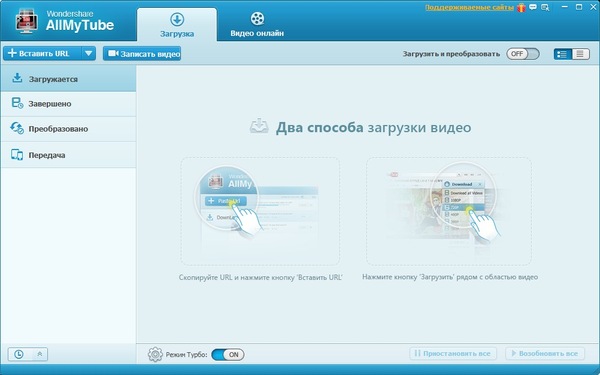Switch to compact list view icon

[x=580, y=54]
